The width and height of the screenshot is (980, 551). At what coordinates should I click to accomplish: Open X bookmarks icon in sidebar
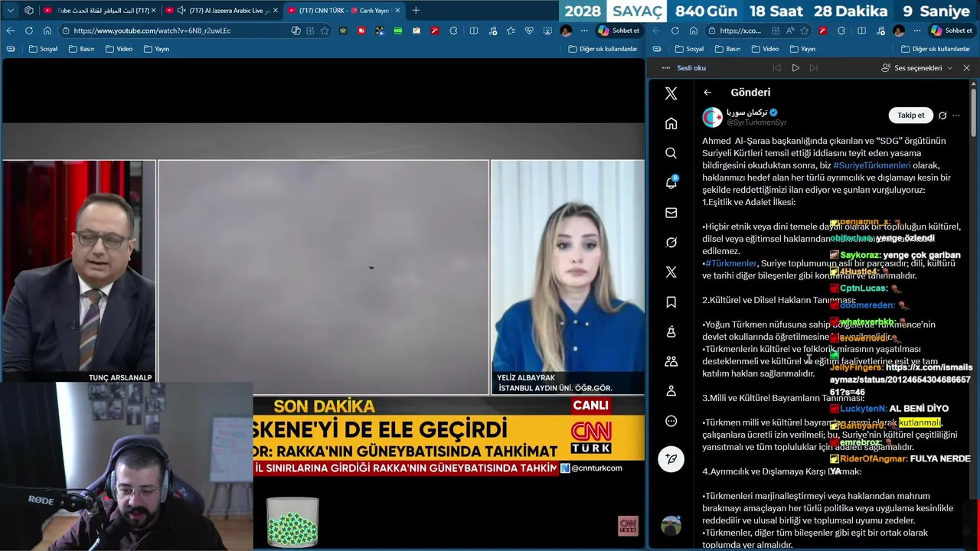point(671,302)
